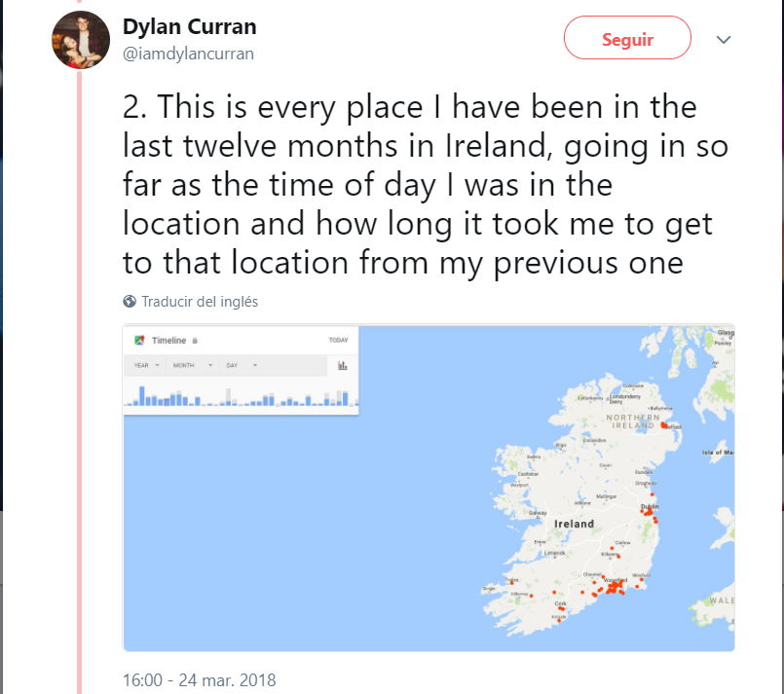This screenshot has height=694, width=784.
Task: Click the red location dot at Cork
Action: tap(562, 608)
